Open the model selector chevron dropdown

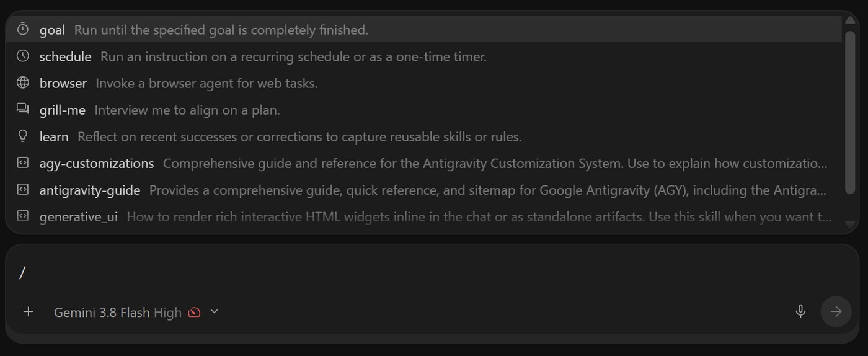point(215,311)
